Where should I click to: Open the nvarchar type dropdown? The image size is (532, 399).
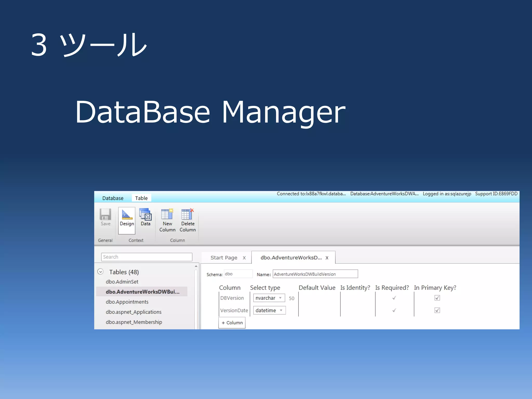269,298
